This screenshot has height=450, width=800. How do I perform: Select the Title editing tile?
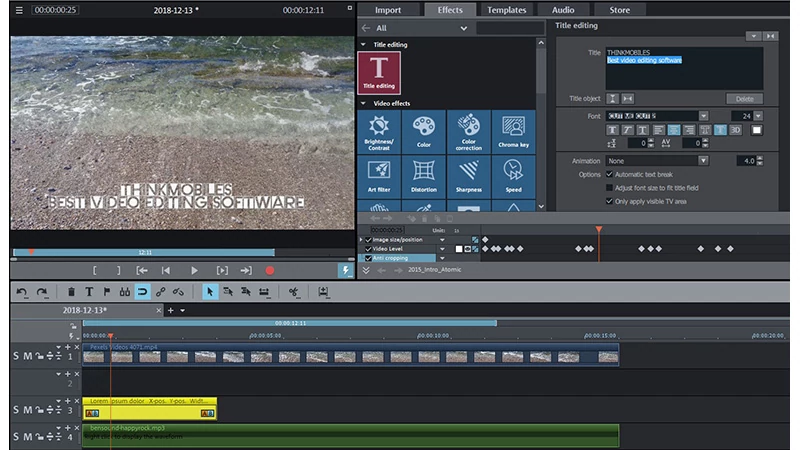click(379, 73)
